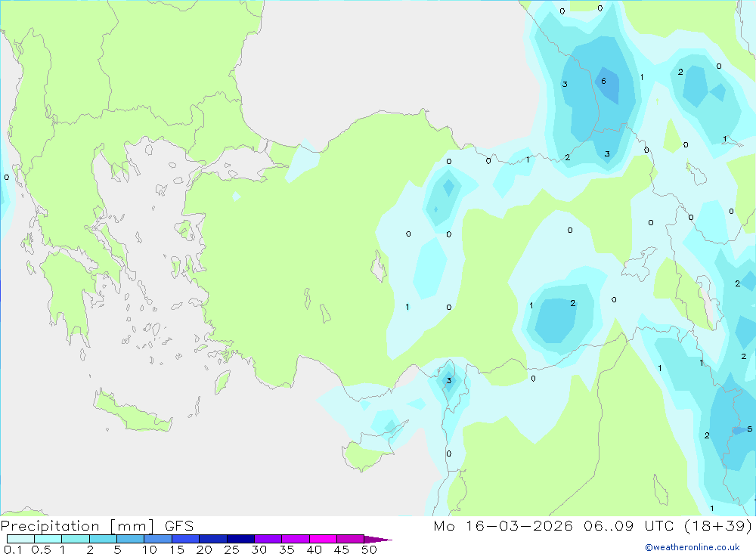This screenshot has height=554, width=756.
Task: Click the legend label '45'
Action: pos(342,549)
